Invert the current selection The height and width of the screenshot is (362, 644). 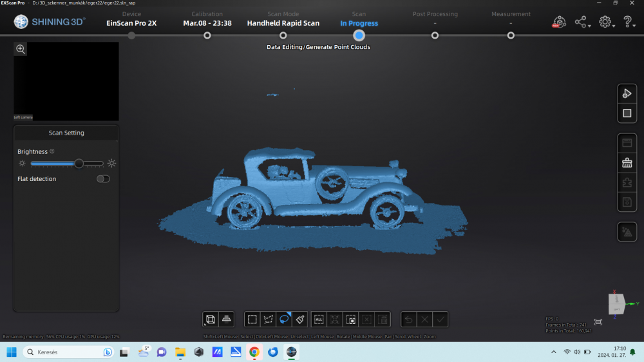pyautogui.click(x=350, y=319)
